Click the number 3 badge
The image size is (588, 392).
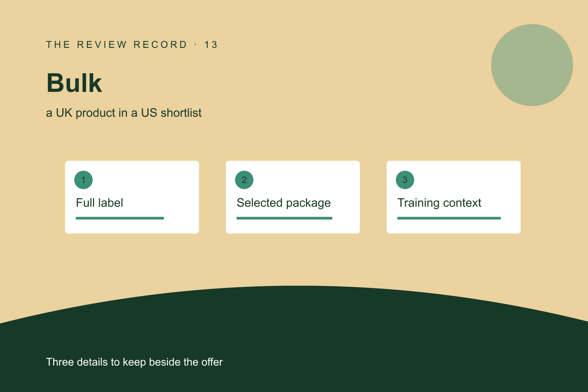tap(405, 180)
